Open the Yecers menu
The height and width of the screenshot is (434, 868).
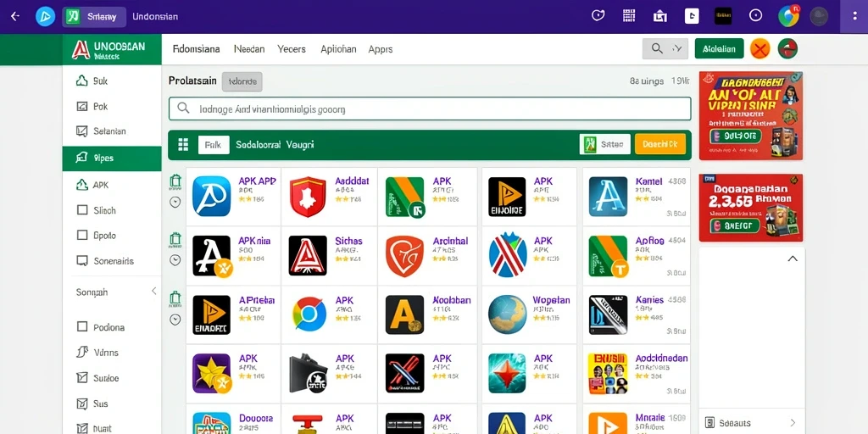[x=292, y=48]
